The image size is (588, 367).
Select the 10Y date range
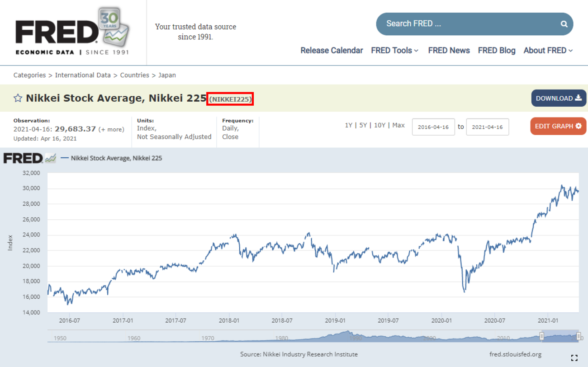click(379, 125)
